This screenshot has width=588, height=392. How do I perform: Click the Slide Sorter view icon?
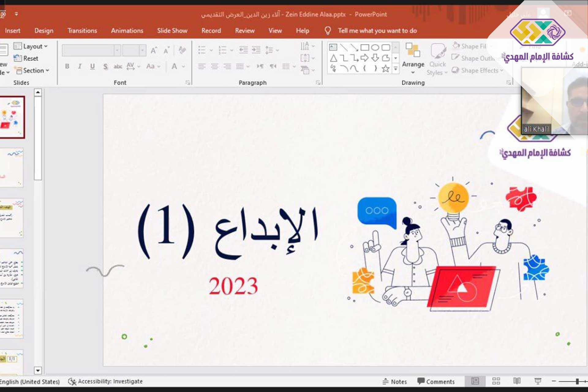pyautogui.click(x=496, y=381)
